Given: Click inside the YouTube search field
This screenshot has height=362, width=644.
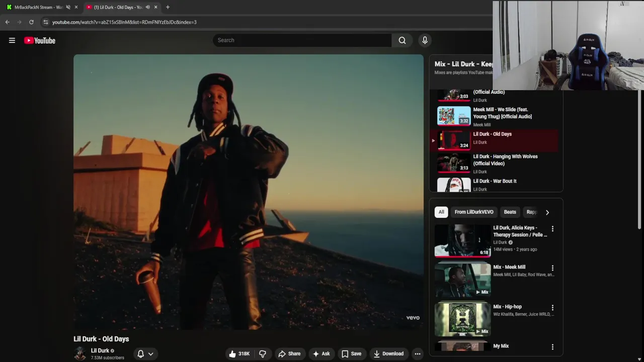Looking at the screenshot, I should pyautogui.click(x=302, y=40).
